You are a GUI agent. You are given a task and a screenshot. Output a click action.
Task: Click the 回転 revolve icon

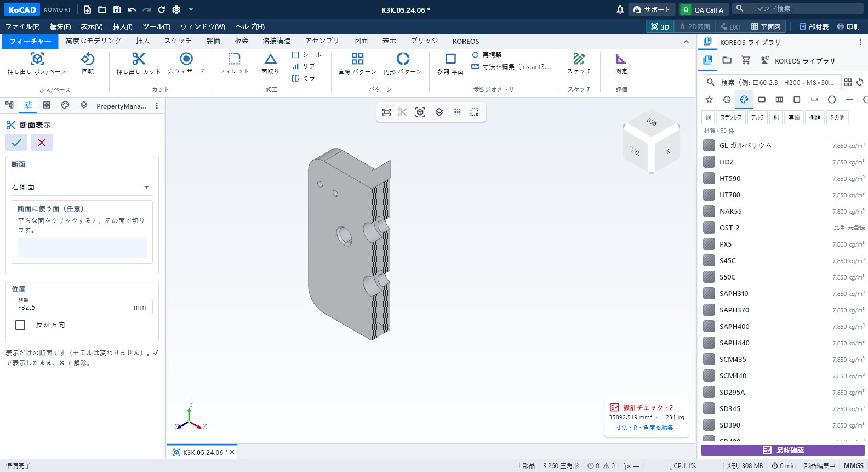point(88,59)
